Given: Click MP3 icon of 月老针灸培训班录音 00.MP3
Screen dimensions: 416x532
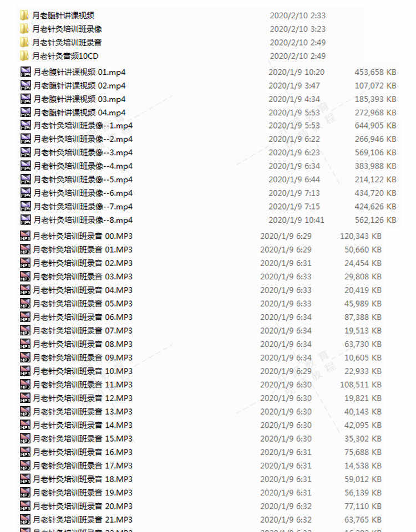Looking at the screenshot, I should point(25,236).
